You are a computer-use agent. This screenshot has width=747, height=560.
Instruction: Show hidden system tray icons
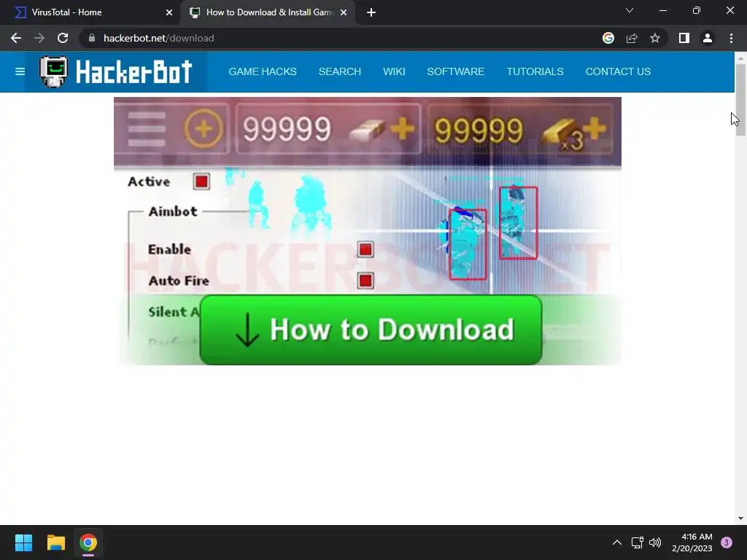click(x=617, y=542)
